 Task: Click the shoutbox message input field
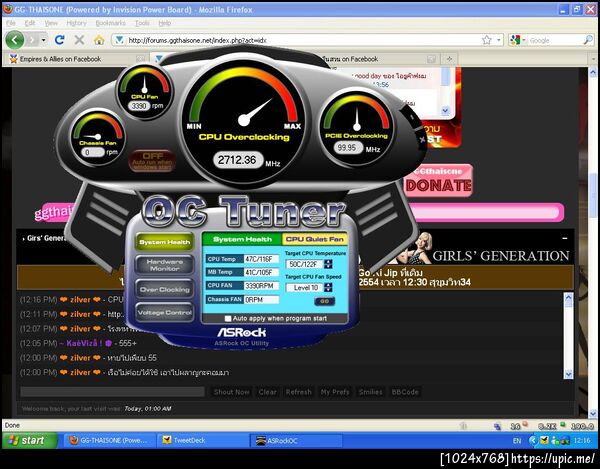coord(112,392)
